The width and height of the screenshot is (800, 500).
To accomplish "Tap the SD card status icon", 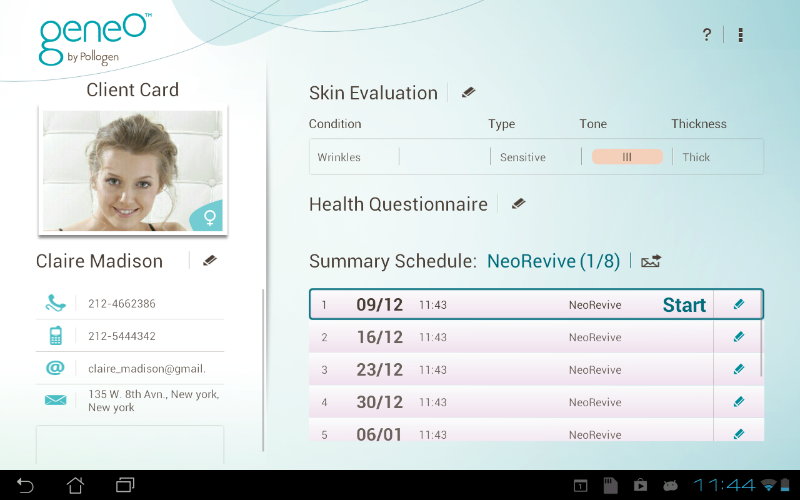I will (x=610, y=485).
